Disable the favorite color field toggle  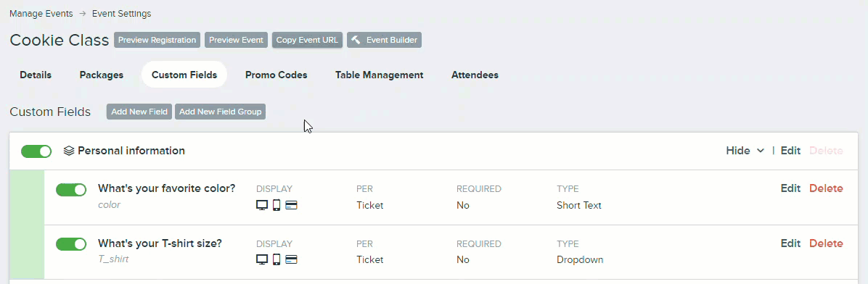[x=71, y=190]
